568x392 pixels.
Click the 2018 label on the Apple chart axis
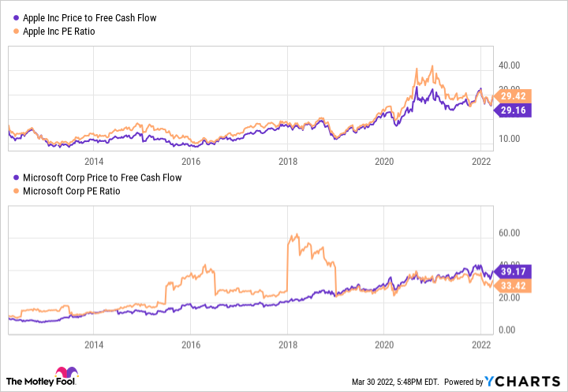click(288, 161)
